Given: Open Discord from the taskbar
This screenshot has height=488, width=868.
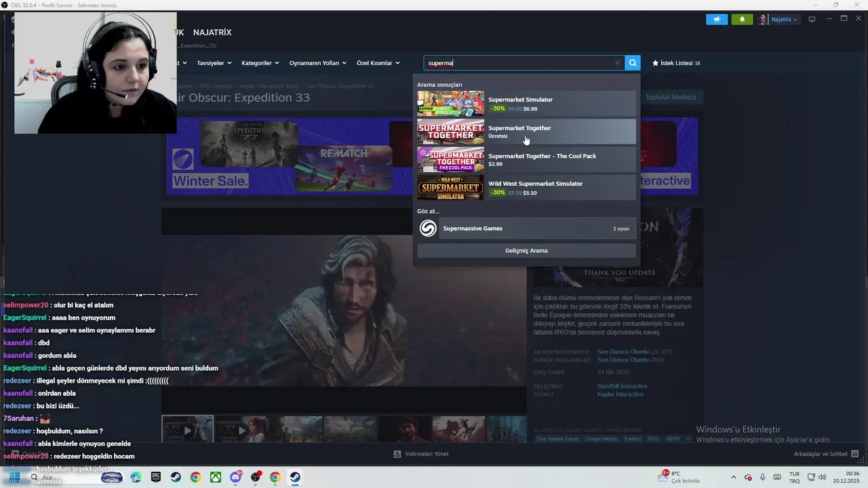Looking at the screenshot, I should click(235, 477).
